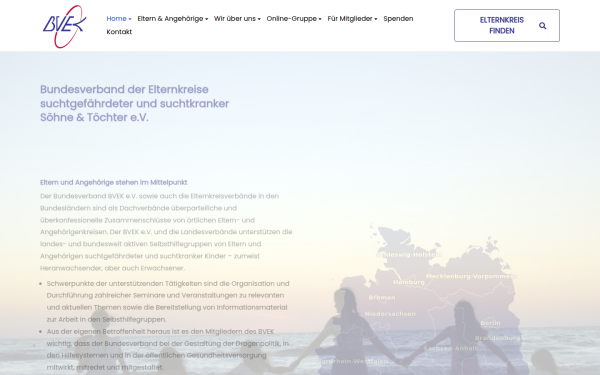Select Hamburg on the map

[409, 282]
